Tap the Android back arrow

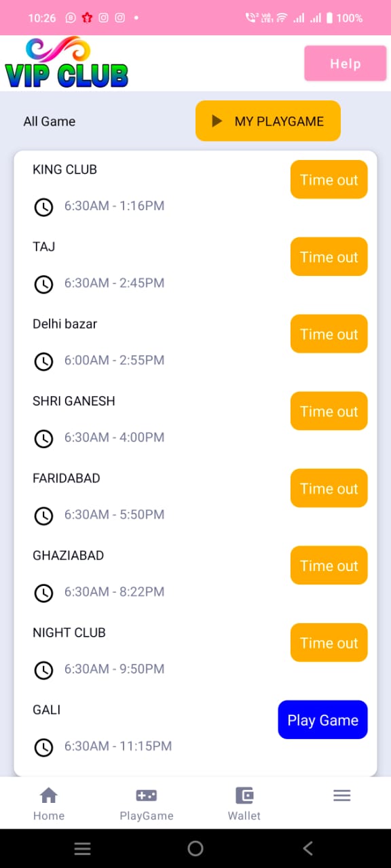click(x=308, y=848)
